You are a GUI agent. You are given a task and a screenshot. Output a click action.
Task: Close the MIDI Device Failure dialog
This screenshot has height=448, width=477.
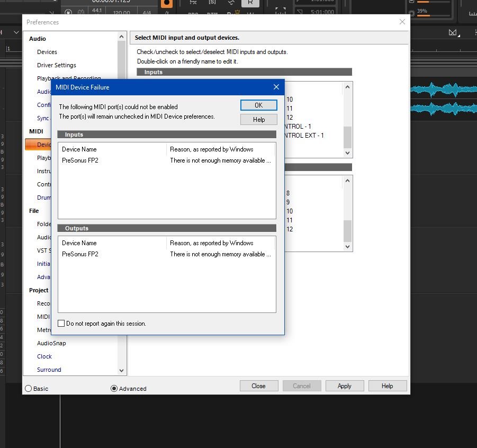(276, 87)
